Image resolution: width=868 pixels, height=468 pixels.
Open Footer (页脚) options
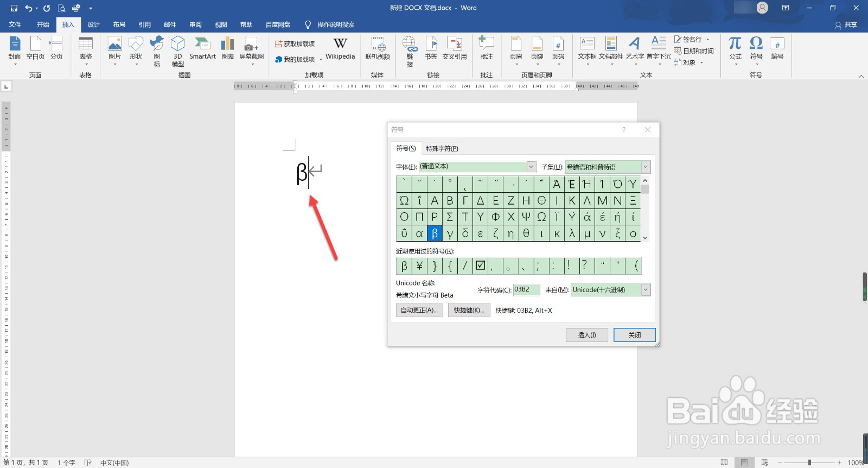pyautogui.click(x=537, y=50)
